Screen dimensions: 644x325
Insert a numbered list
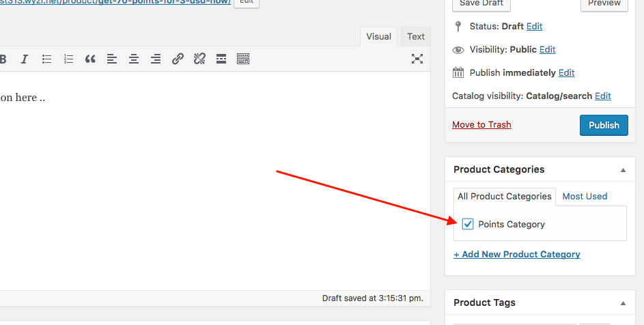68,59
